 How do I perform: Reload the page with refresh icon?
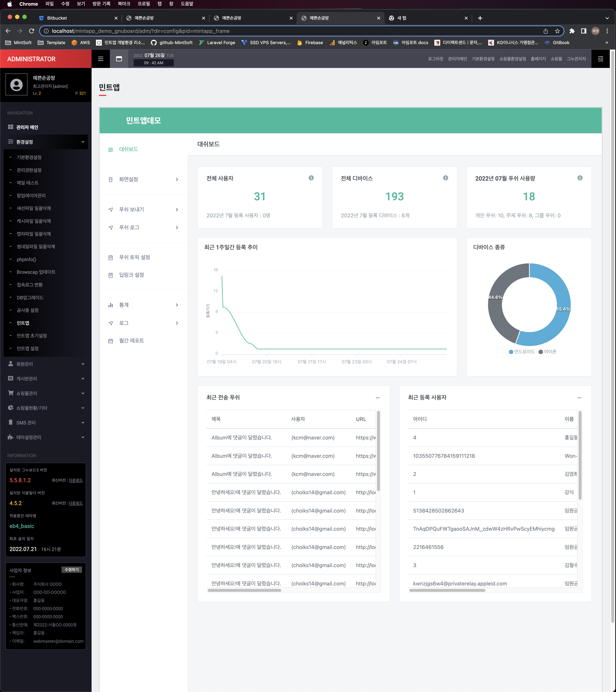click(x=31, y=31)
